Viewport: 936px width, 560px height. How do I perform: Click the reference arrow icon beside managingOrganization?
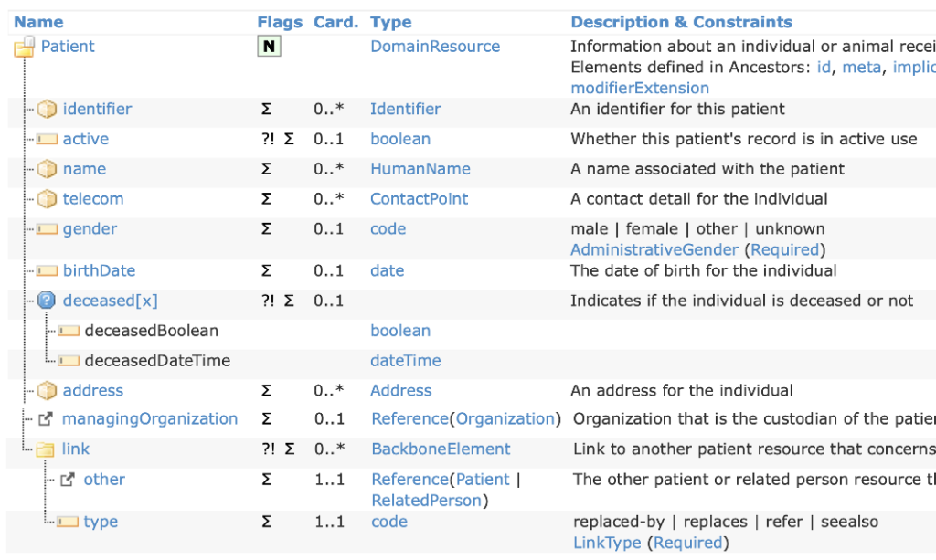[x=48, y=418]
